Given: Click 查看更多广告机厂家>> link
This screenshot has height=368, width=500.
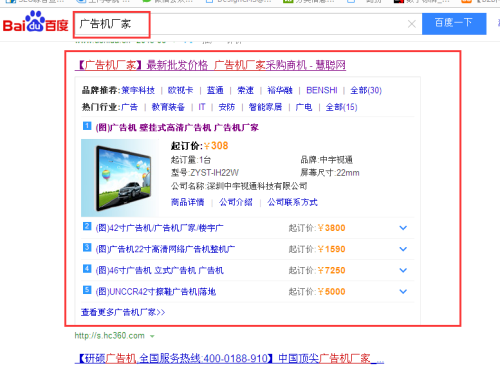Looking at the screenshot, I should pos(123,312).
